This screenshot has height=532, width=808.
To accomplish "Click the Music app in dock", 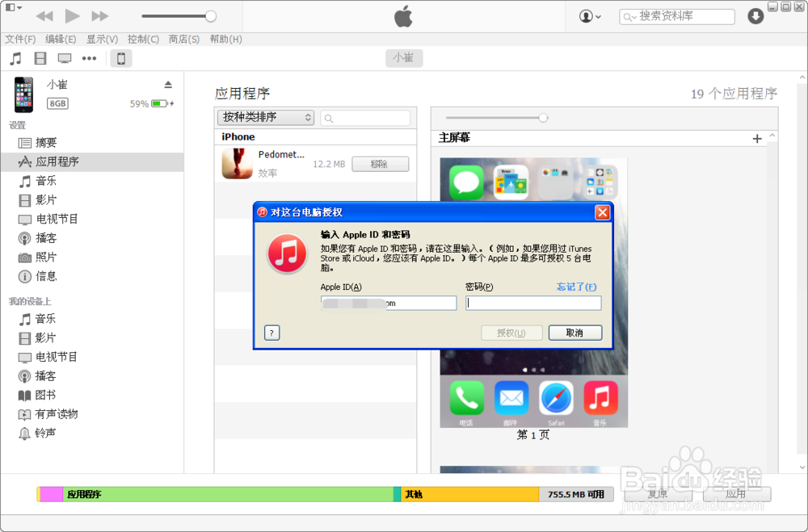I will 601,398.
